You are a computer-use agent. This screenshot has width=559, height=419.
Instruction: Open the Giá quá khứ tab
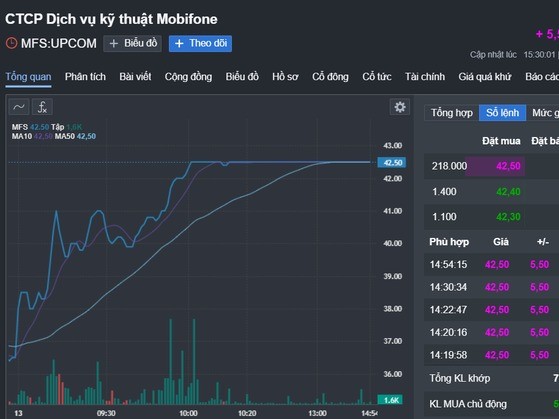click(485, 77)
